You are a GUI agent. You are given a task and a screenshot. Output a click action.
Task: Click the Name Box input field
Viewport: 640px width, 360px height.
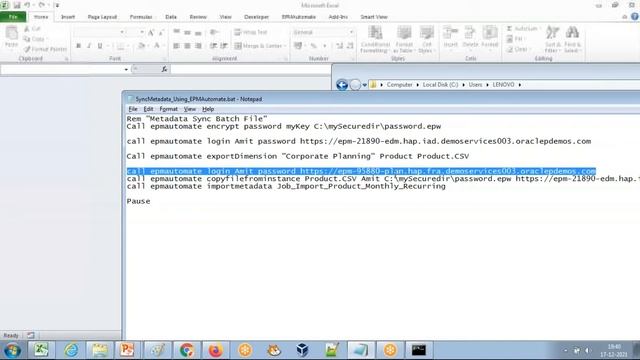pos(62,69)
